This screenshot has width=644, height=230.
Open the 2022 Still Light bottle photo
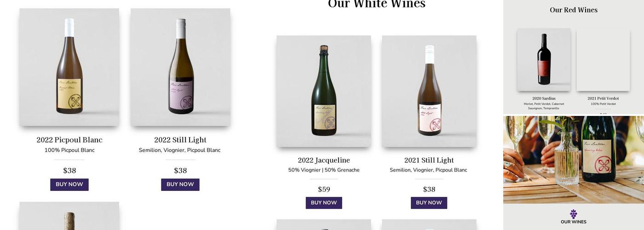[180, 67]
